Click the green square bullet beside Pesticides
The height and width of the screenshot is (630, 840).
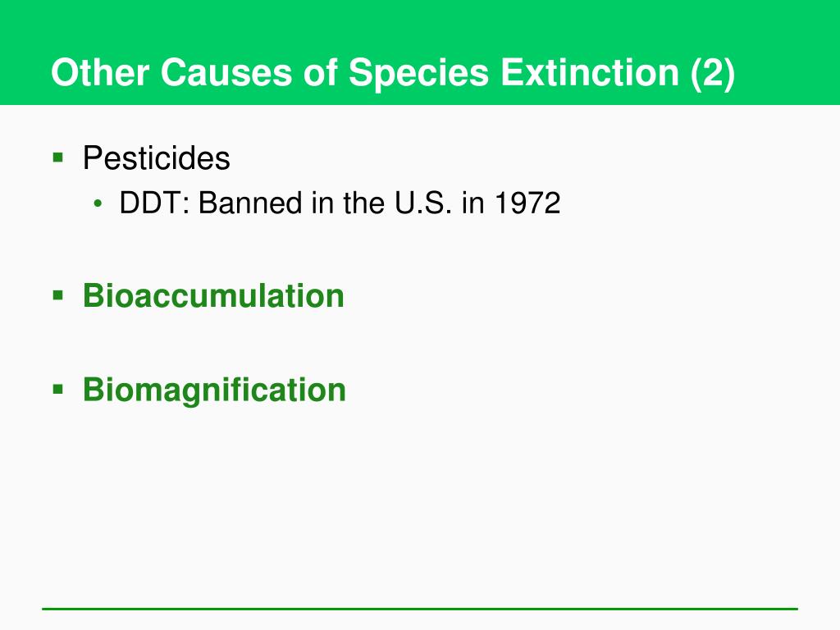tap(58, 158)
